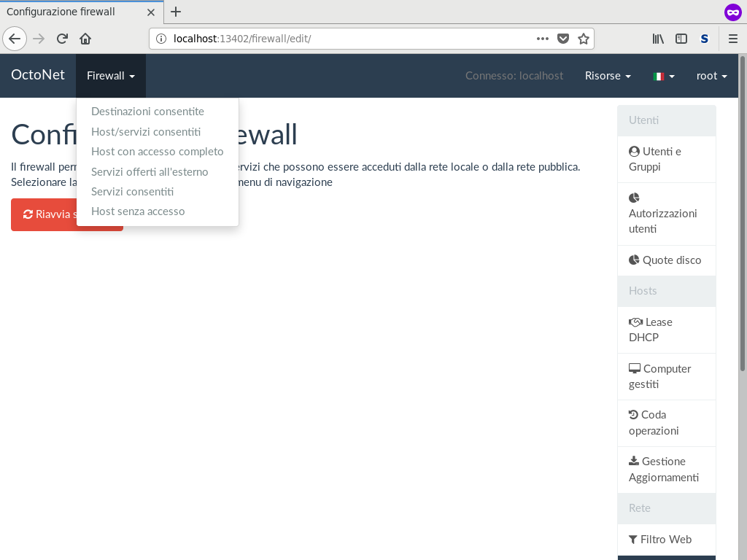Go back with the browser back arrow
Image resolution: width=747 pixels, height=560 pixels.
click(x=15, y=39)
